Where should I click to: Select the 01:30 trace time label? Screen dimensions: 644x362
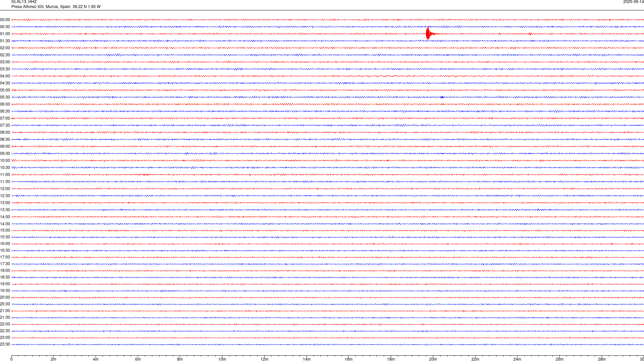coord(5,41)
